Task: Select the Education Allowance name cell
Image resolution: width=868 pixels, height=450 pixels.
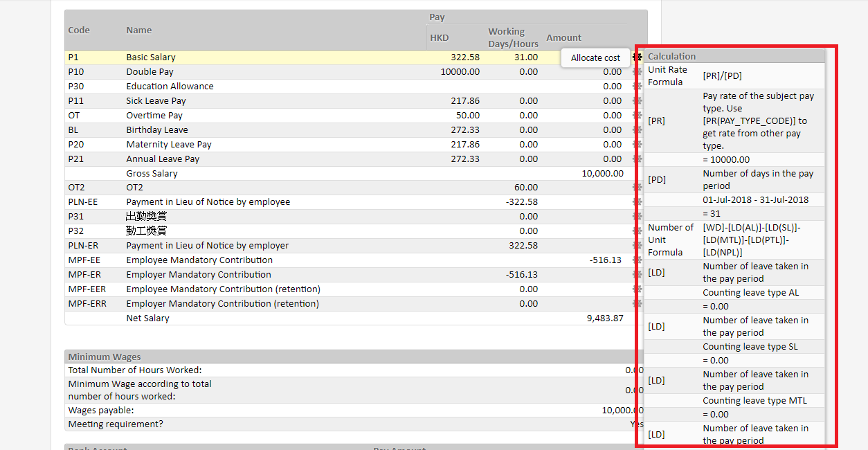Action: (x=170, y=87)
